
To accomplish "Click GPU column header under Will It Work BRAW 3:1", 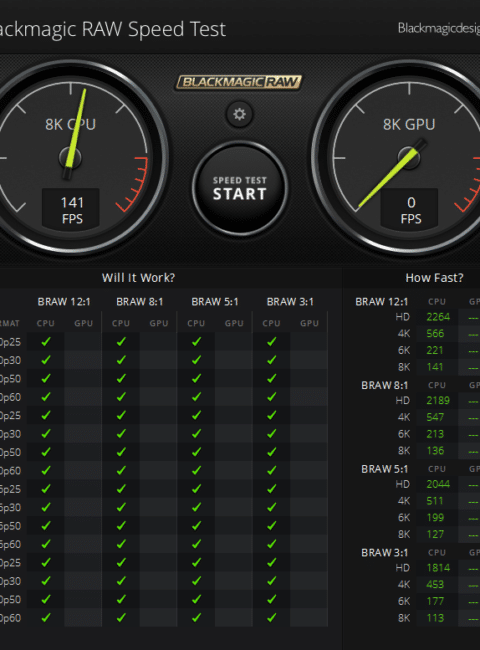I will tap(309, 323).
